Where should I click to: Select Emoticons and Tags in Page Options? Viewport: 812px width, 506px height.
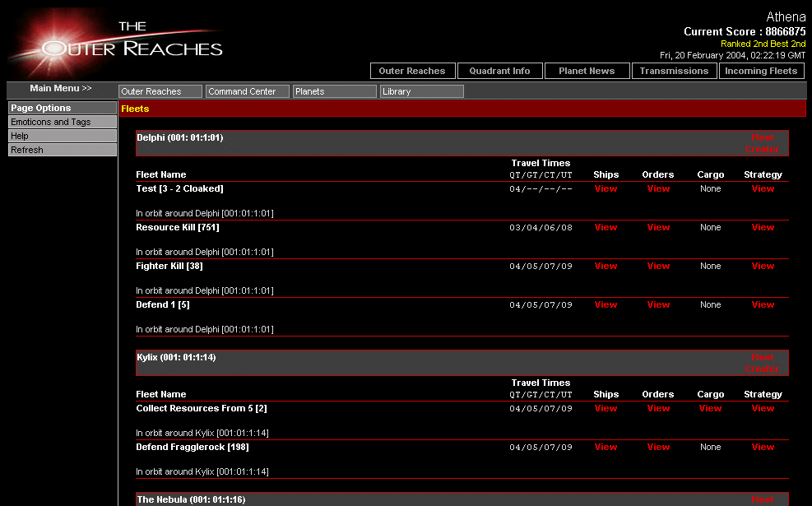tap(63, 122)
